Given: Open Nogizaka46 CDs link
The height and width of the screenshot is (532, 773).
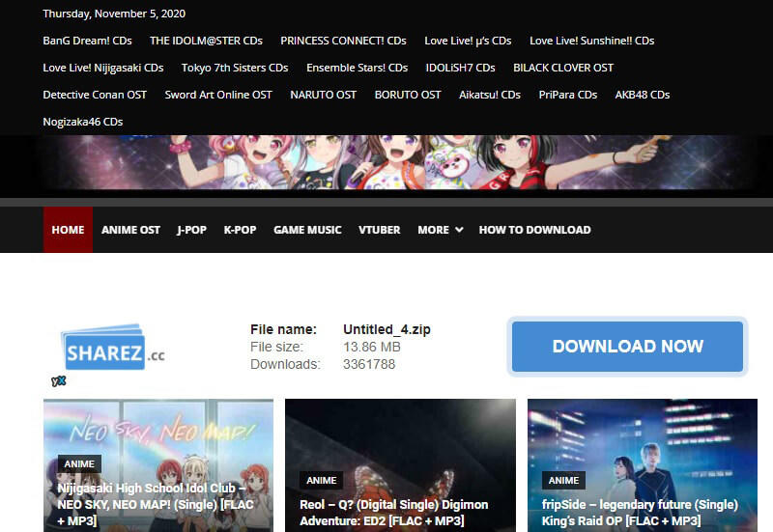Looking at the screenshot, I should click(x=83, y=122).
